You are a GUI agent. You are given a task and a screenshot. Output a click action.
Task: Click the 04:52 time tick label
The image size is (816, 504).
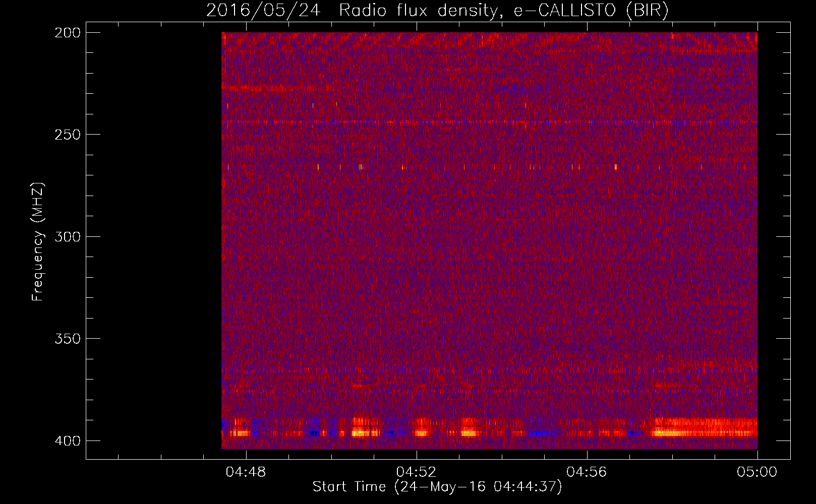(x=417, y=472)
